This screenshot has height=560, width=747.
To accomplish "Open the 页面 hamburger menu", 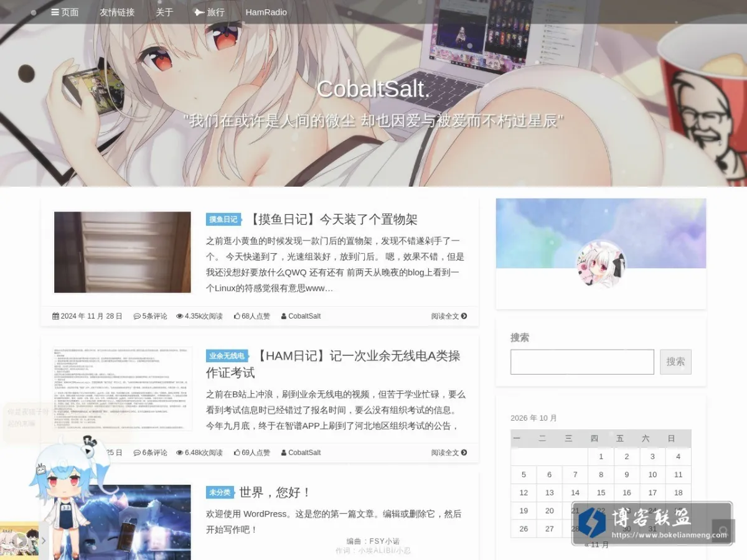I will [65, 12].
